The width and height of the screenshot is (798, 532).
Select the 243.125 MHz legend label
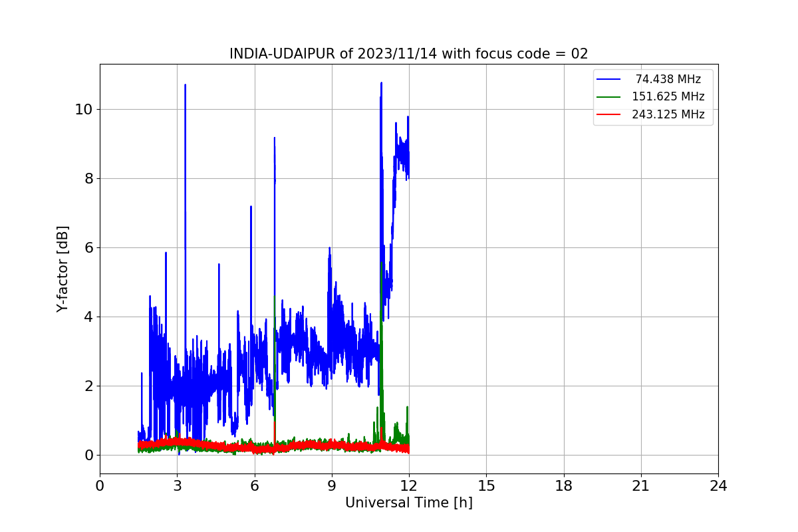(668, 114)
